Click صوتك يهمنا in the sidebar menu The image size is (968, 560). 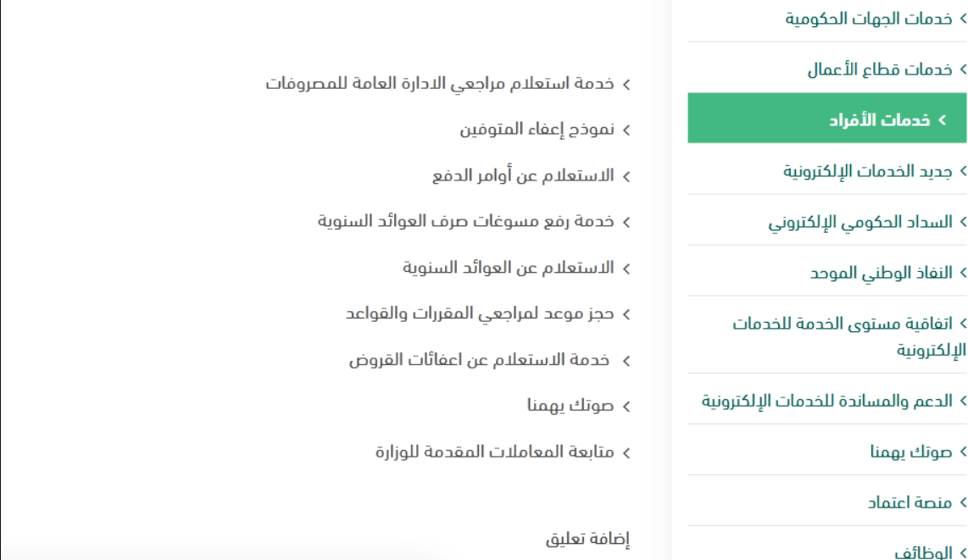tap(911, 452)
